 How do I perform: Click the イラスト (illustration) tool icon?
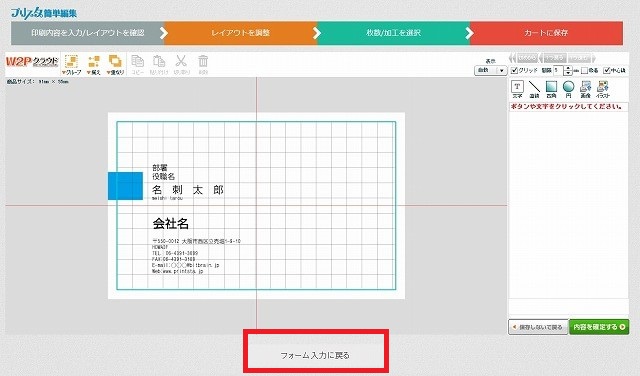[603, 89]
